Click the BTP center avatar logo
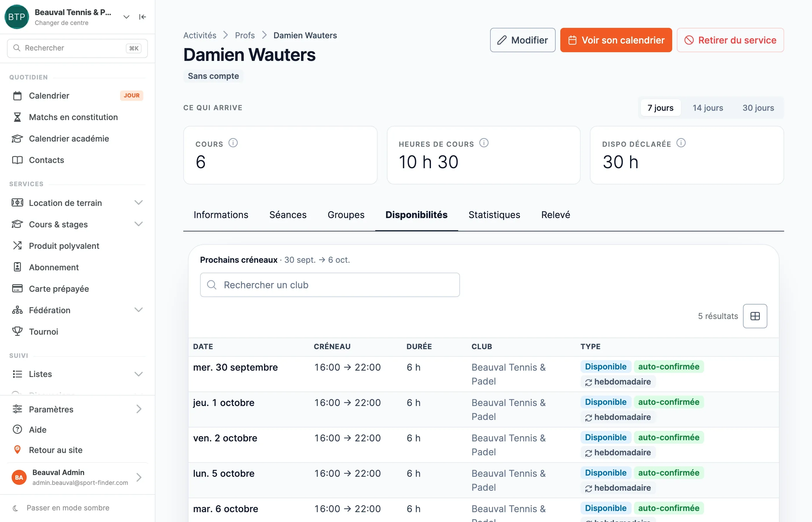 pos(17,17)
